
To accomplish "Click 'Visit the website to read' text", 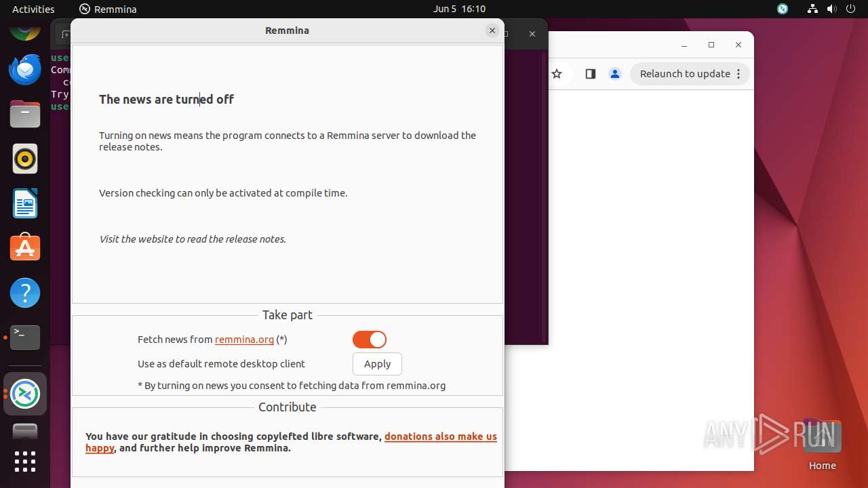I will (x=193, y=239).
